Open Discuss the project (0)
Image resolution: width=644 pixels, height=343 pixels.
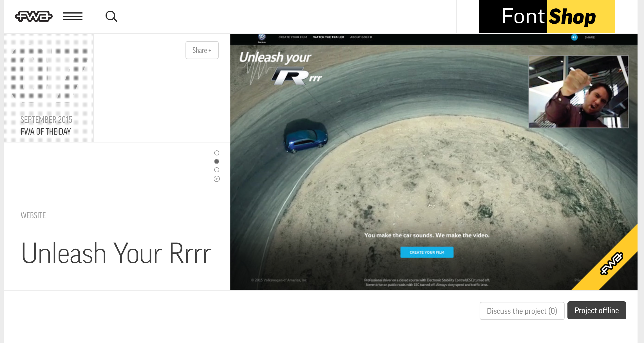tap(522, 311)
